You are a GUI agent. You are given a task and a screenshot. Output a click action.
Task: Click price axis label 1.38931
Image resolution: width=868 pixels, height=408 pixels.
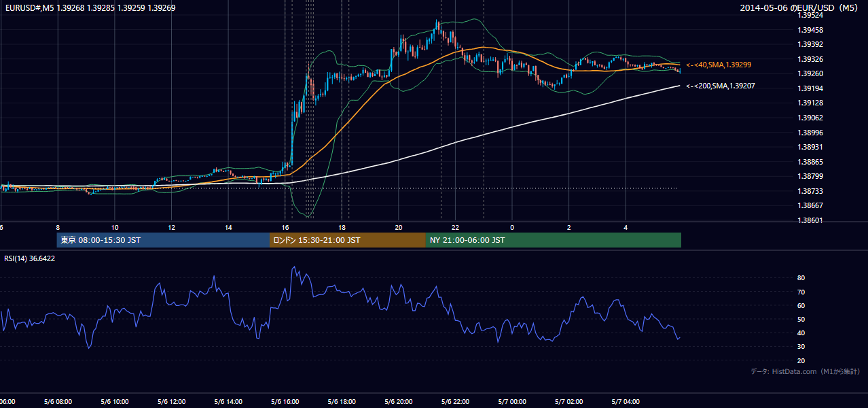[x=810, y=147]
